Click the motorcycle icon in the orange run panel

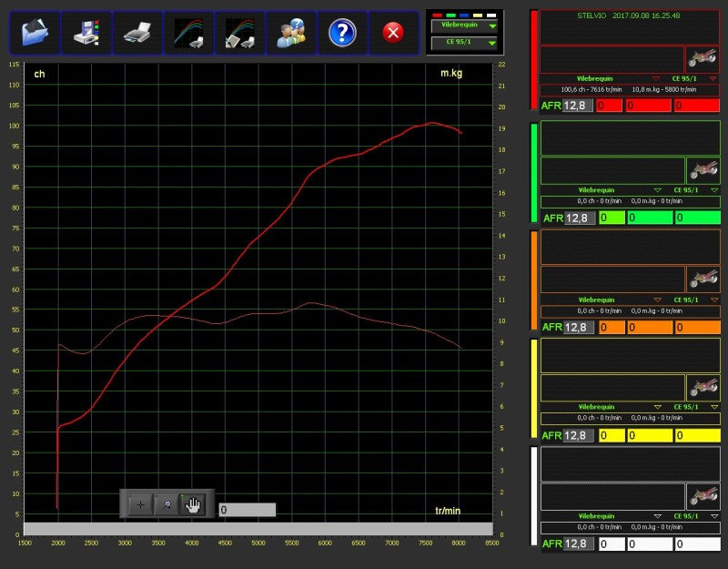(x=703, y=279)
